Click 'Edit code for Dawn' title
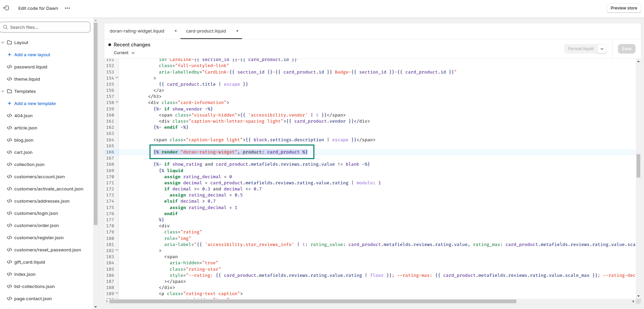 tap(38, 8)
